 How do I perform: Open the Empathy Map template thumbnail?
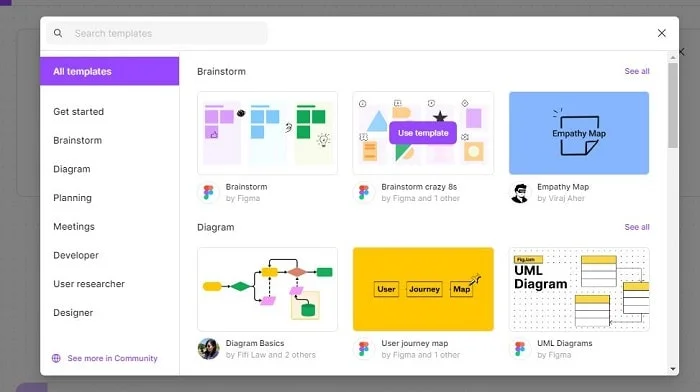(579, 133)
